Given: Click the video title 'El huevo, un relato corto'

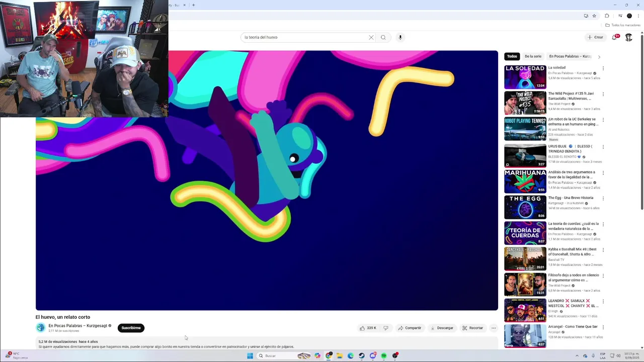Looking at the screenshot, I should pyautogui.click(x=63, y=317).
